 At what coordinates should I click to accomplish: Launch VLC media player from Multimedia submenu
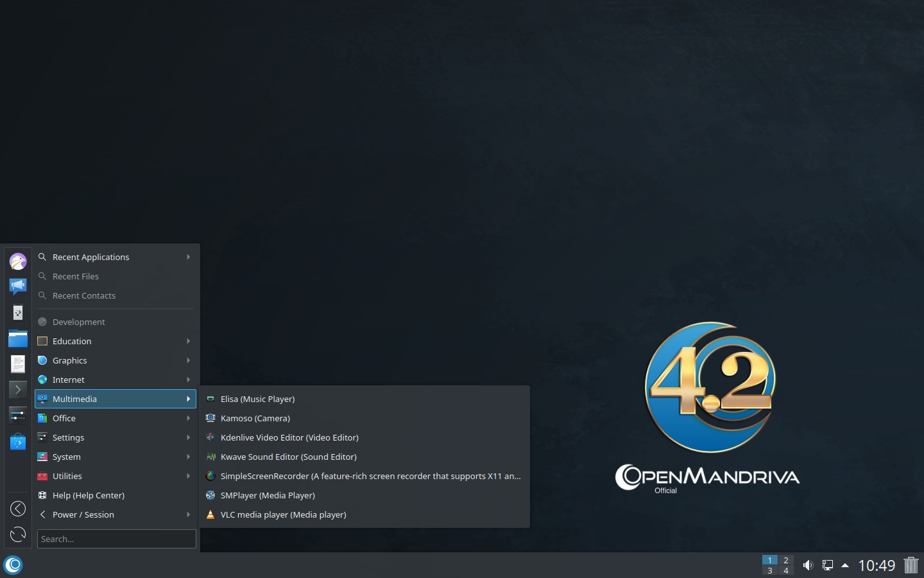pos(283,514)
